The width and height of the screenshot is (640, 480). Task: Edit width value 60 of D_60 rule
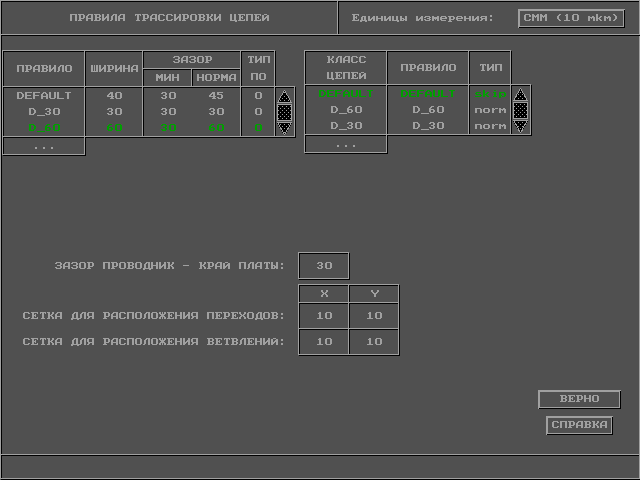[114, 127]
